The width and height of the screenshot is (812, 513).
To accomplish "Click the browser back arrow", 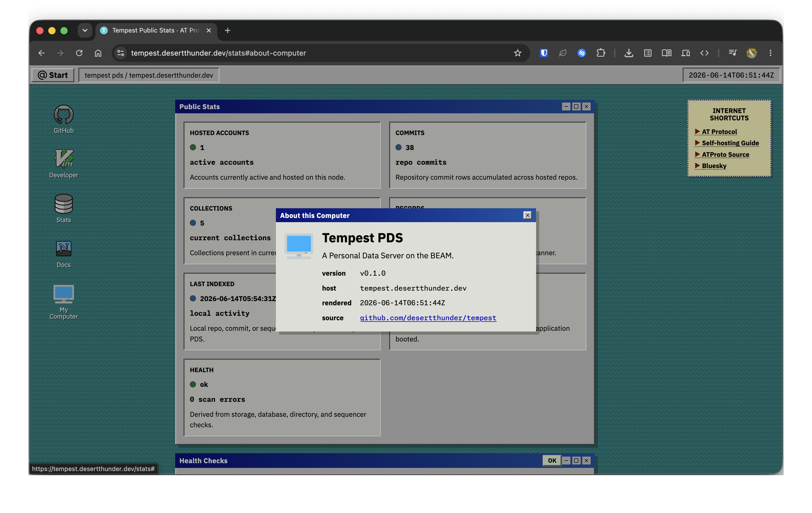I will tap(41, 53).
